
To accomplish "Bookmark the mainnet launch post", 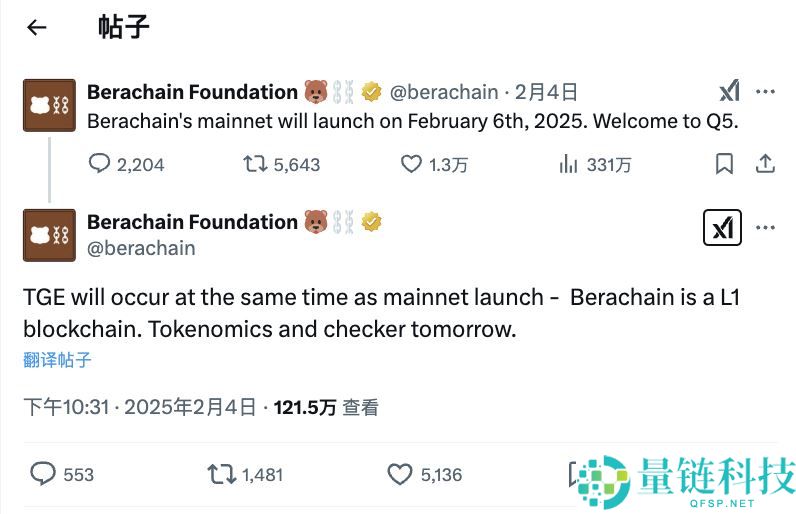I will pos(725,164).
